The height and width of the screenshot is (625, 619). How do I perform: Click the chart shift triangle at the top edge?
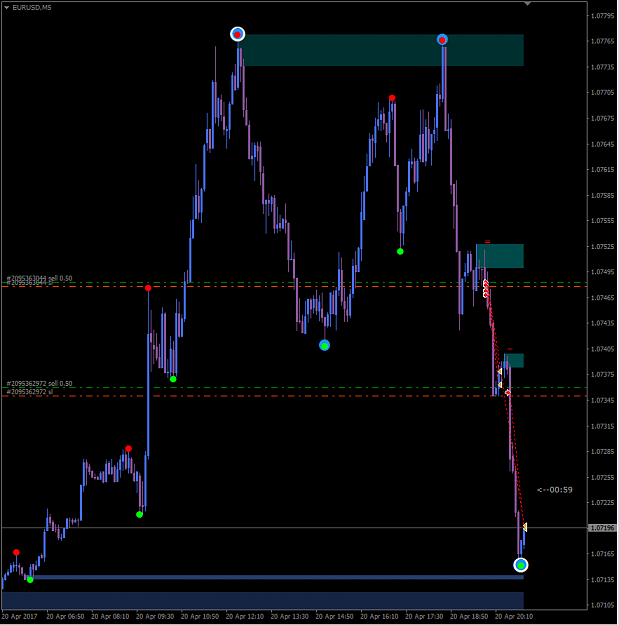coord(527,4)
